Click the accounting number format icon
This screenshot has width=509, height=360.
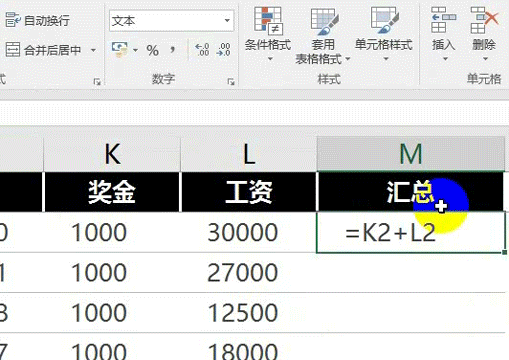pos(120,50)
